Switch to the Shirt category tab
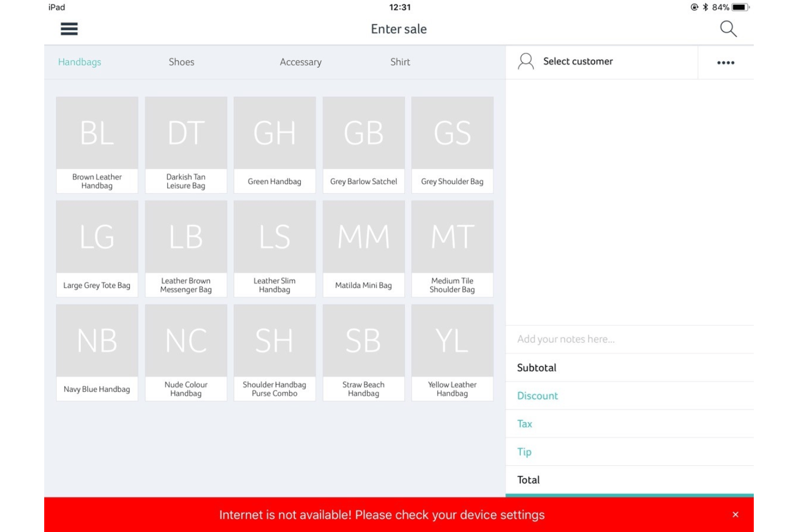 coord(400,62)
